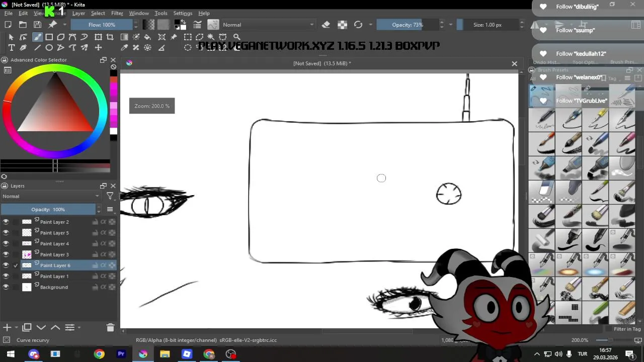Open the Filter menu
Image resolution: width=644 pixels, height=362 pixels.
pyautogui.click(x=117, y=13)
